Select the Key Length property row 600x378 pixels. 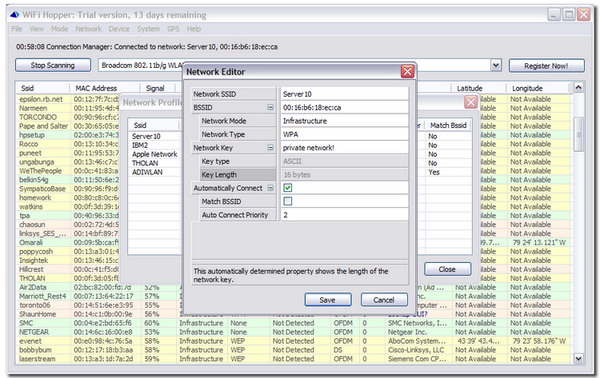300,174
